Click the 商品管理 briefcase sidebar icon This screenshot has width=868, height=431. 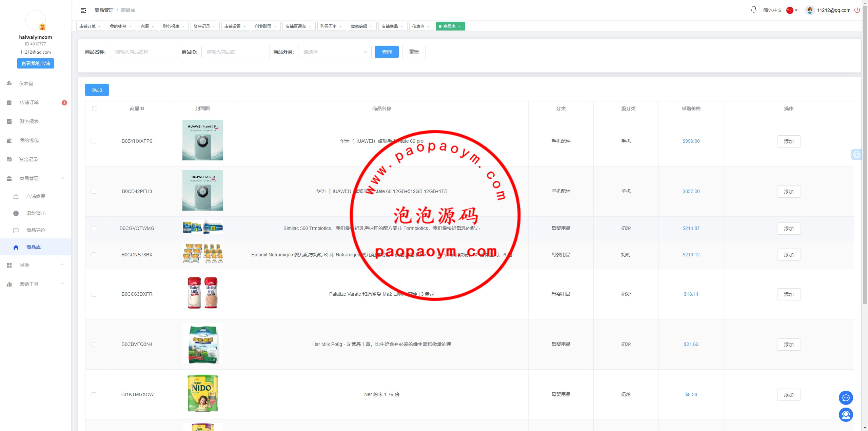[x=9, y=178]
